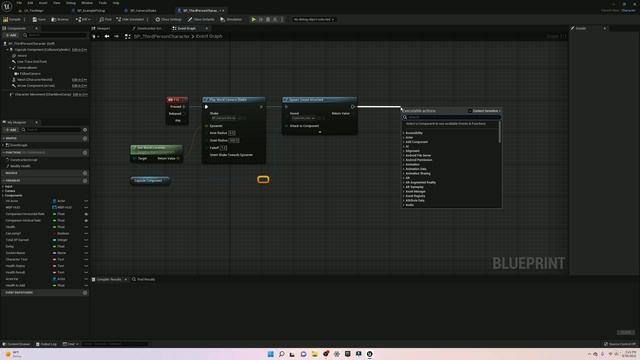Click the Simulation toolbar button
640x360 pixels.
(231, 19)
